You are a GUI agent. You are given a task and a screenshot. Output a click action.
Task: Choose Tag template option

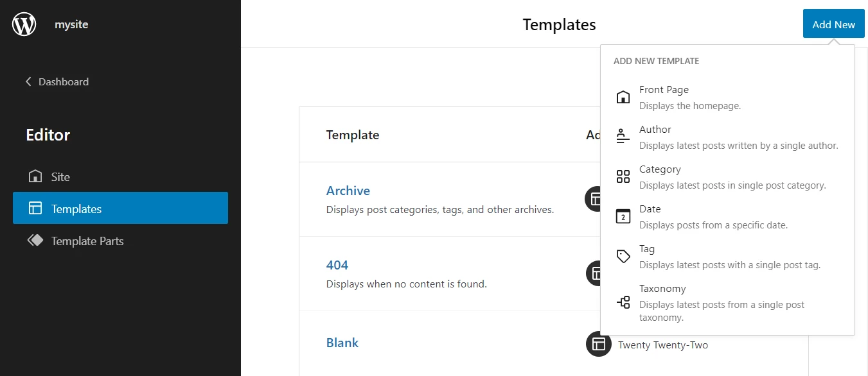click(x=727, y=256)
